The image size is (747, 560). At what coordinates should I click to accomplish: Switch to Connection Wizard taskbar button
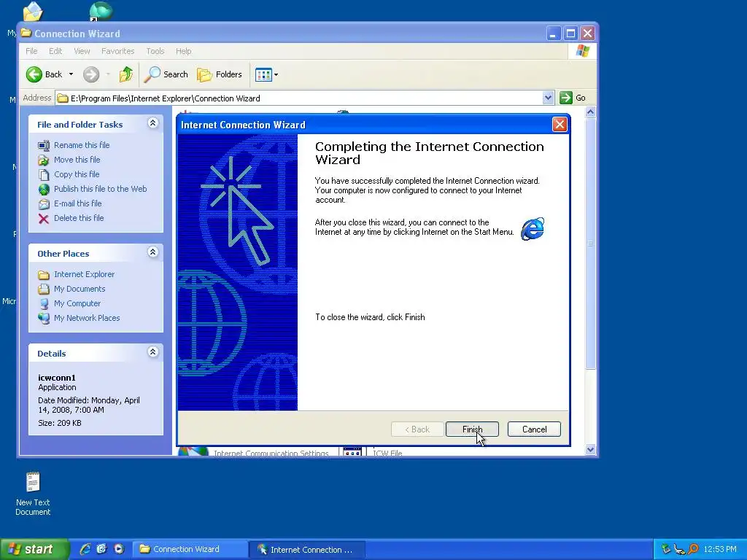189,549
